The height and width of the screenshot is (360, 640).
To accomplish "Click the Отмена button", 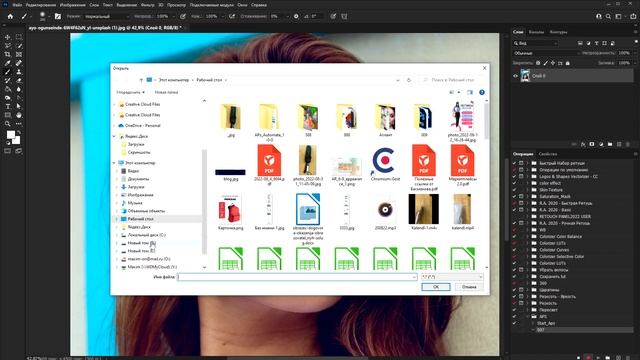I will click(469, 287).
